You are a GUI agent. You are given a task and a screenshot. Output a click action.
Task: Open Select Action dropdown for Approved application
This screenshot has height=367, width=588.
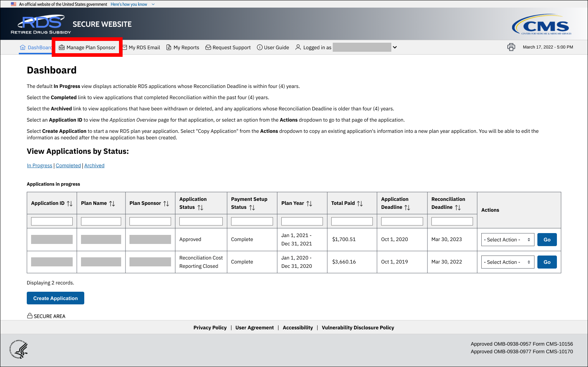(x=507, y=240)
